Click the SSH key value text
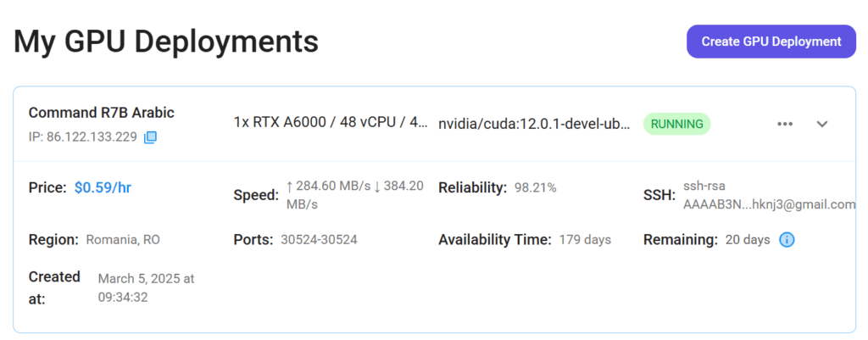The height and width of the screenshot is (340, 868). pyautogui.click(x=770, y=196)
